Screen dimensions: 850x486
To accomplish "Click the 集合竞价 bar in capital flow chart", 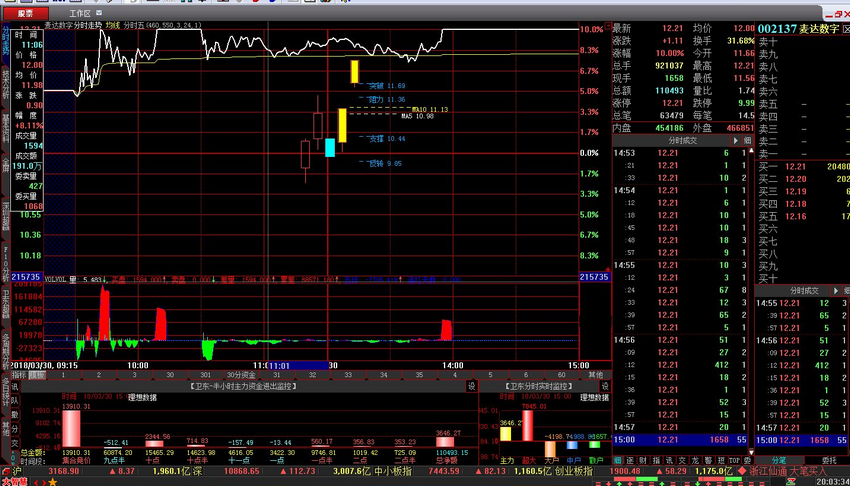I will (71, 429).
